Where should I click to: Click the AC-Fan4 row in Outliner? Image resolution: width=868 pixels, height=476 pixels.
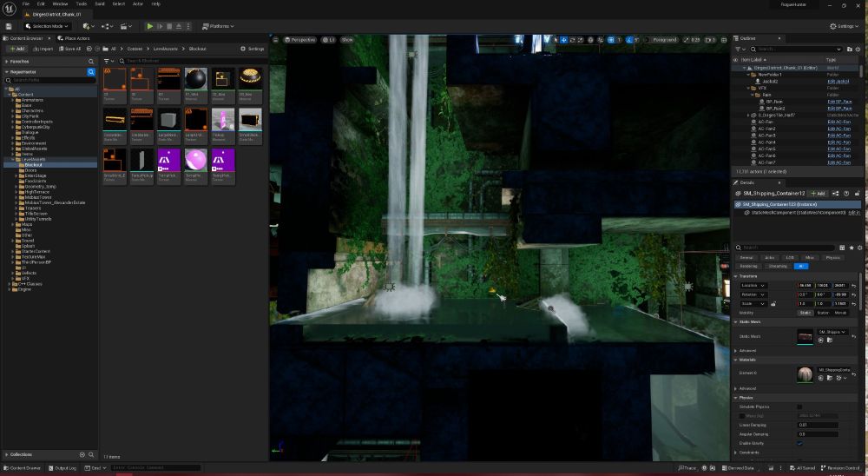tap(797, 142)
